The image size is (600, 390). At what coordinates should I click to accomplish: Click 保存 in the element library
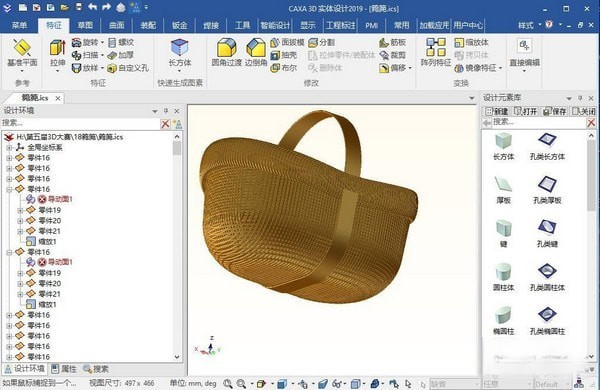tap(555, 111)
